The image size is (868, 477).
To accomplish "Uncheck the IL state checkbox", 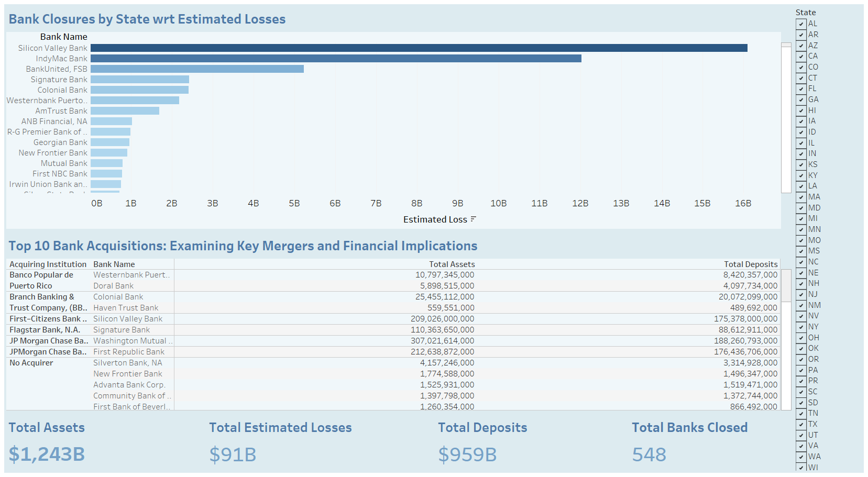I will (x=801, y=143).
